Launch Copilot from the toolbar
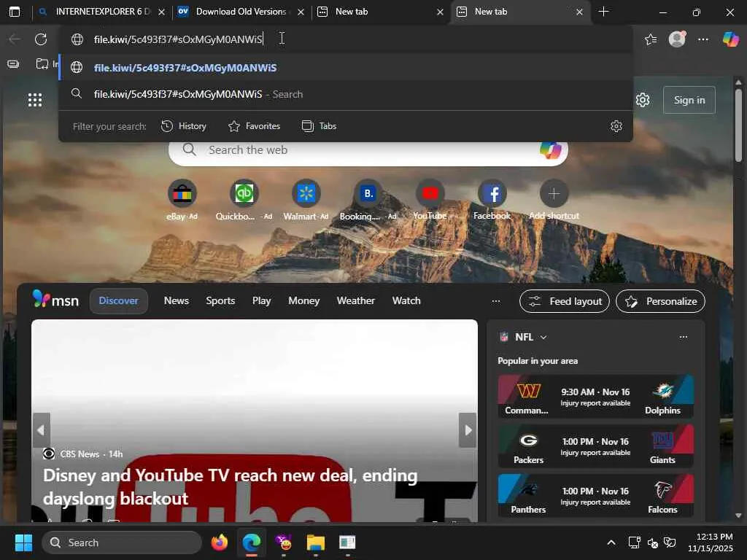This screenshot has height=560, width=747. click(730, 39)
